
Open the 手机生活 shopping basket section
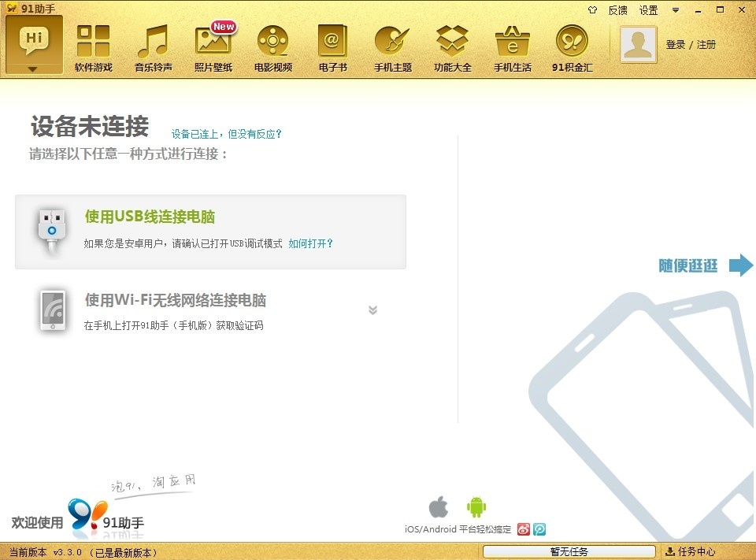point(513,48)
